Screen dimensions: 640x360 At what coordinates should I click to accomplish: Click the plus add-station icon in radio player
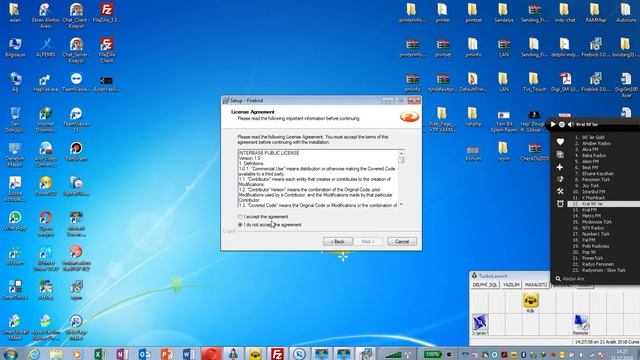point(560,167)
